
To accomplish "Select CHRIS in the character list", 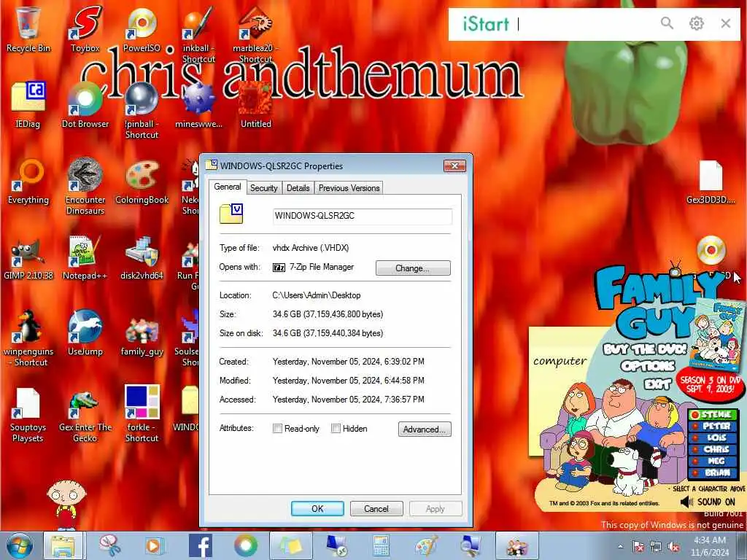I will pos(713,449).
